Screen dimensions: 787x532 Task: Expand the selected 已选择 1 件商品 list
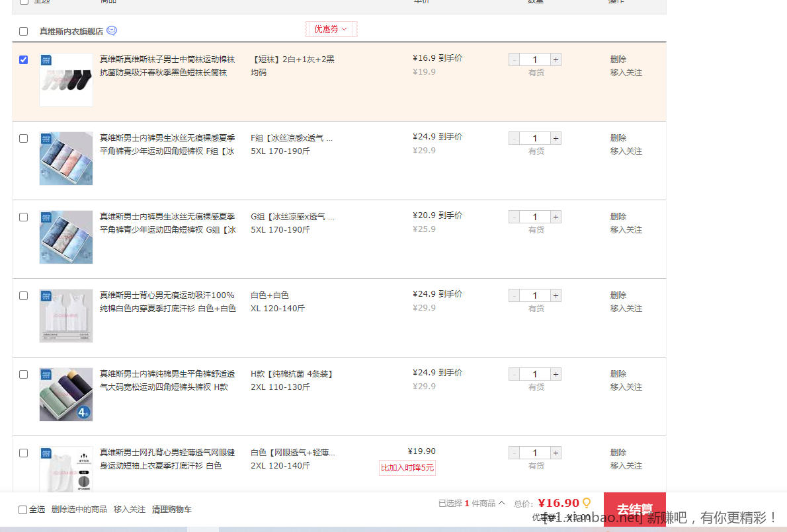pyautogui.click(x=472, y=503)
